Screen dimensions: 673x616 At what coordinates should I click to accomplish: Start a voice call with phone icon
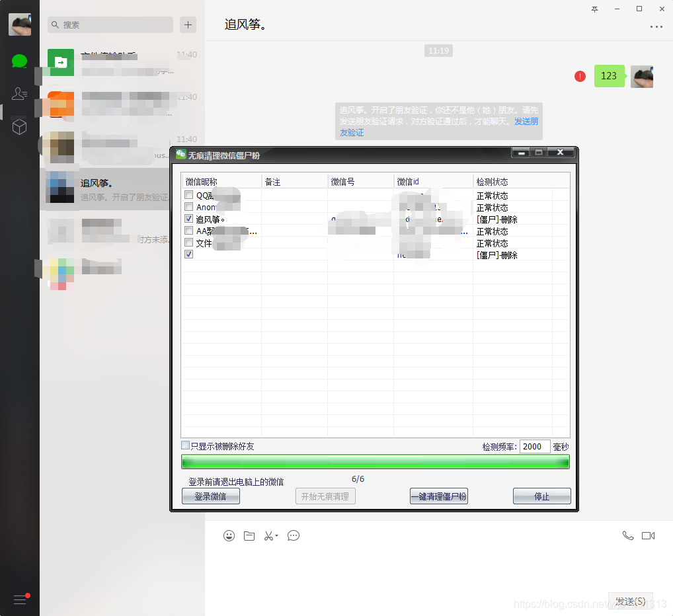(628, 535)
